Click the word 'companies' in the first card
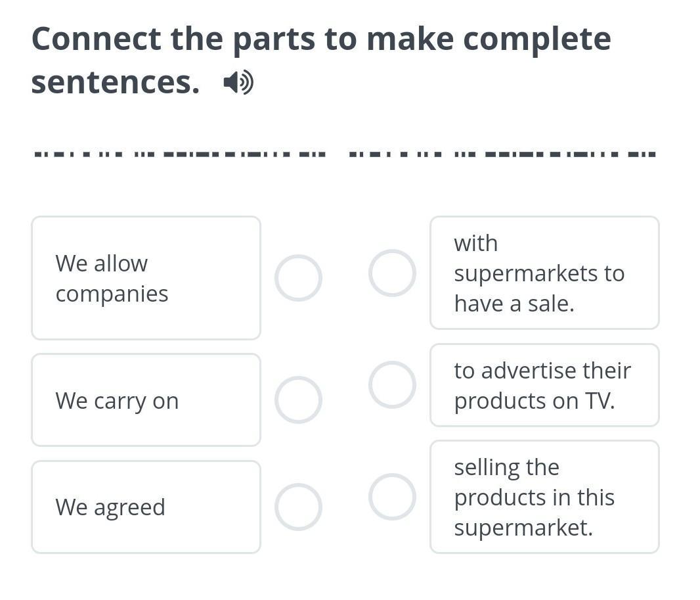The image size is (700, 600). [x=112, y=294]
